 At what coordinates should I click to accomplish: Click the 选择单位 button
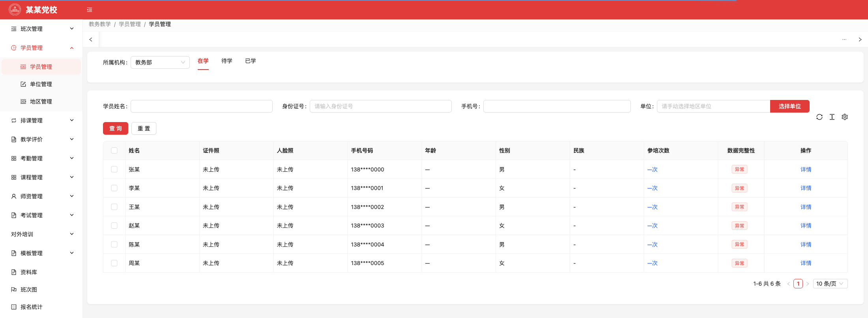(790, 106)
